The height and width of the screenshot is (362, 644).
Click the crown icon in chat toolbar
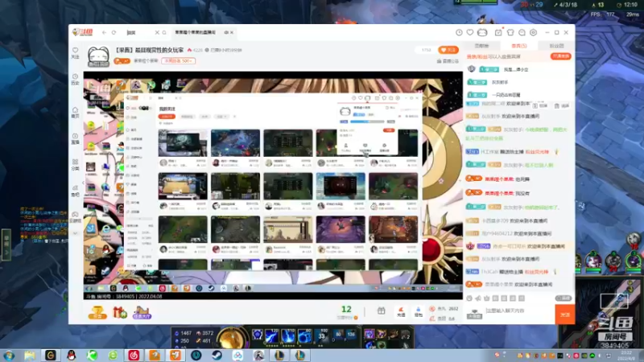[x=487, y=298]
